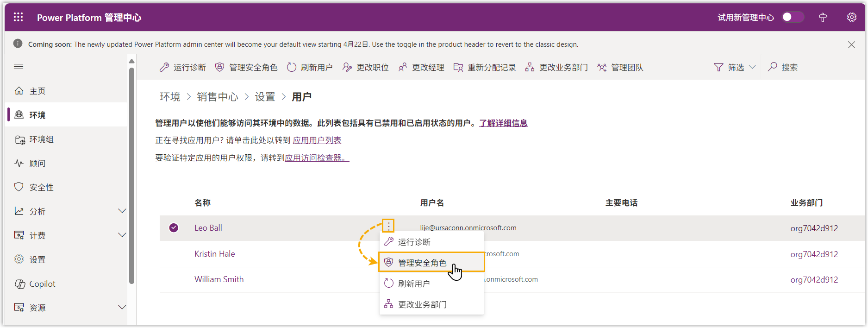The image size is (868, 328).
Task: Open the Kristin Hale user link
Action: tap(215, 254)
